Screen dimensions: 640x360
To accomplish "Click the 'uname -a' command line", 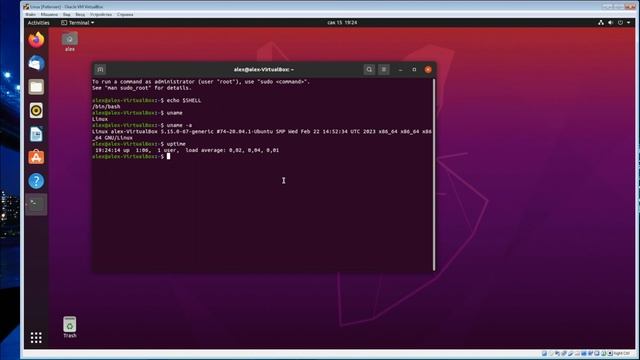I will [142, 125].
